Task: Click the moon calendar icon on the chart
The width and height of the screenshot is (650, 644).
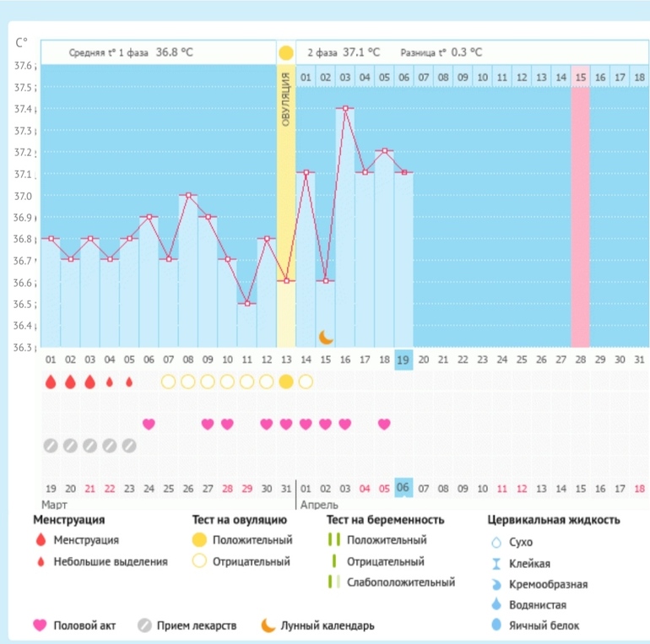Action: pos(326,337)
